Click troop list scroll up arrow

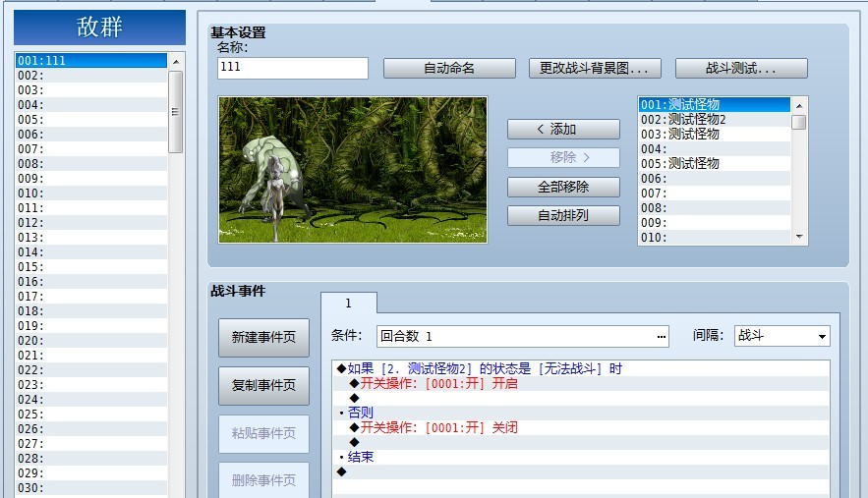coord(176,62)
